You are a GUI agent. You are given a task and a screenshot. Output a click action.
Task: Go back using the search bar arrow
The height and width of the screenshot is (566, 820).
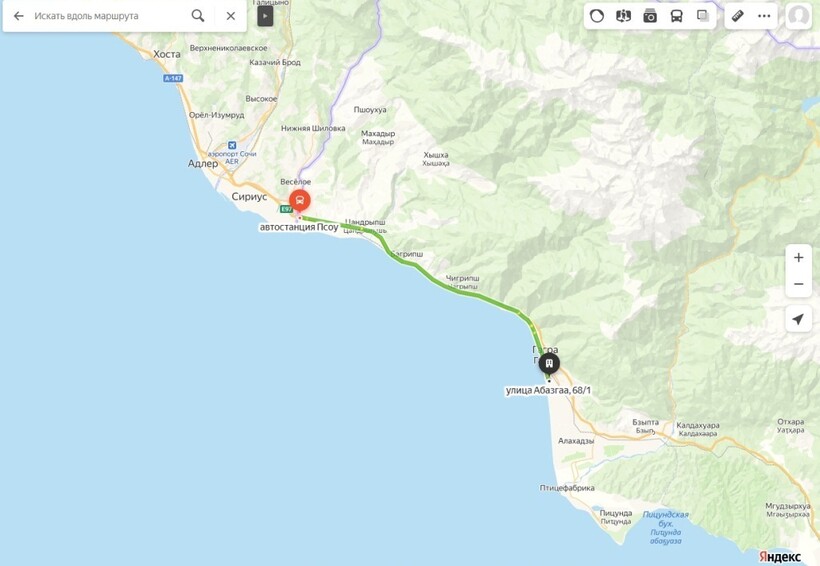coord(19,16)
